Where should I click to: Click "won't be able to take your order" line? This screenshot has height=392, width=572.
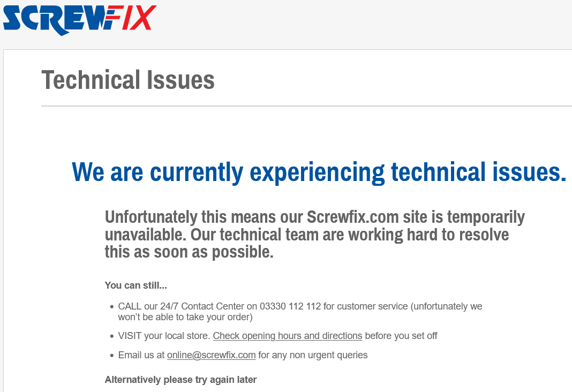[x=185, y=317]
